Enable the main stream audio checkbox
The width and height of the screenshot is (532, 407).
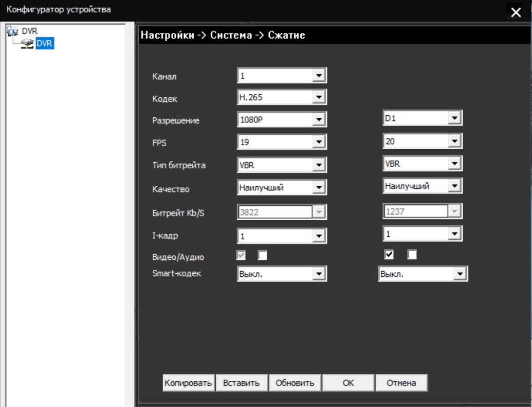(263, 255)
